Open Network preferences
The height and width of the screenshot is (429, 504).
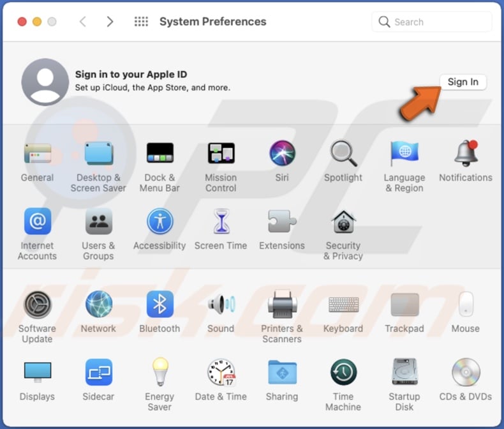98,305
